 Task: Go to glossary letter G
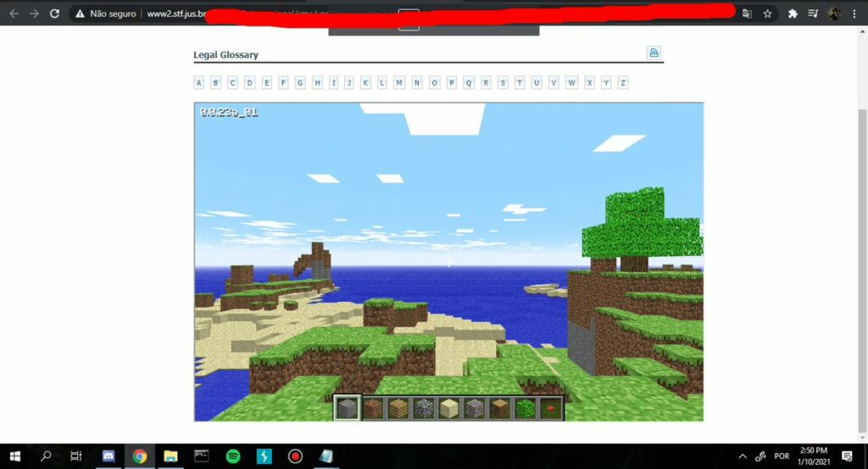(300, 83)
